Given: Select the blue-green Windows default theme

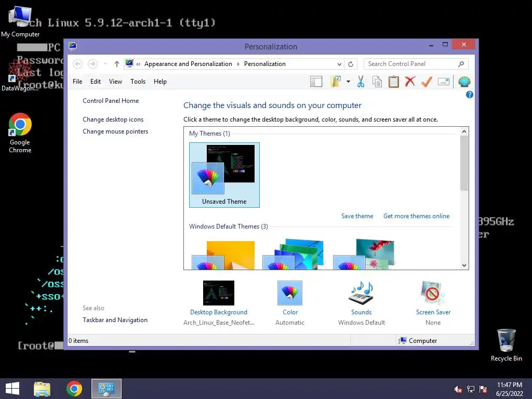Looking at the screenshot, I should [293, 255].
